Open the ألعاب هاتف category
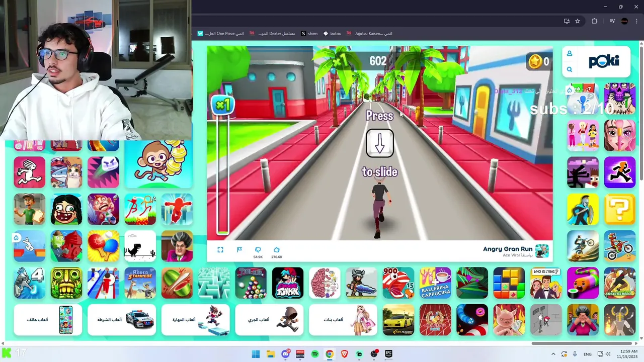This screenshot has width=644, height=362. click(48, 320)
